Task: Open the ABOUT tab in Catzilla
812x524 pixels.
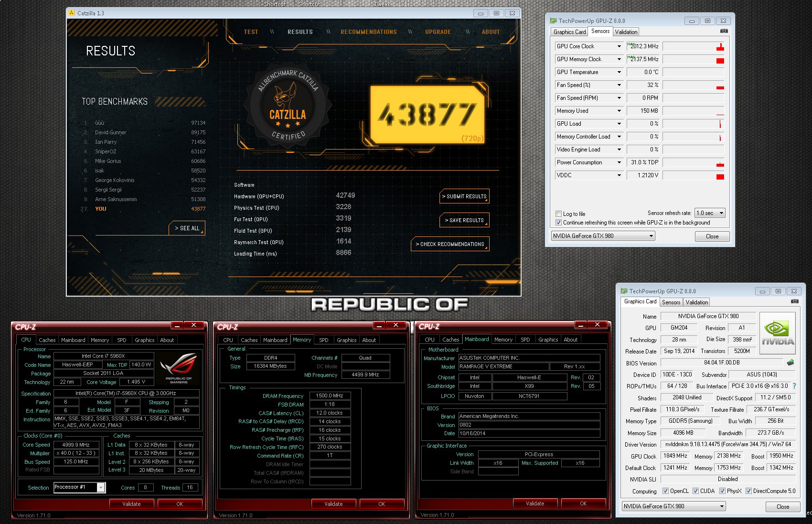Action: (491, 32)
